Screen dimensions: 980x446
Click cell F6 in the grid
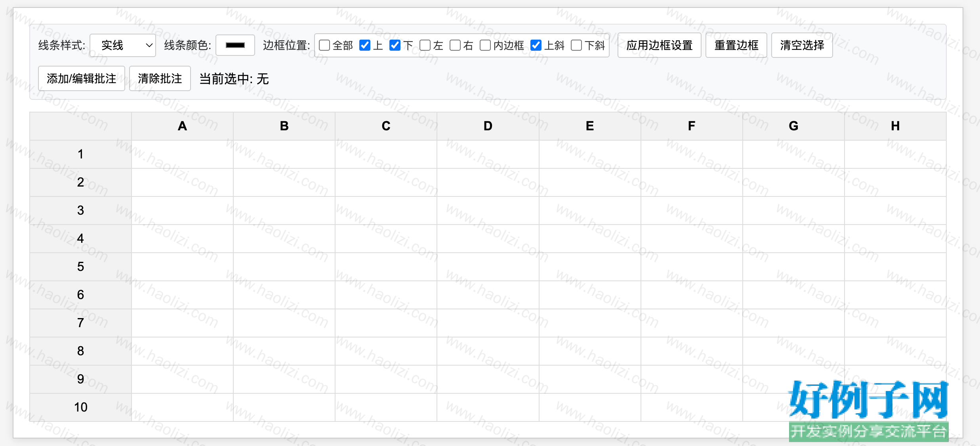coord(692,295)
